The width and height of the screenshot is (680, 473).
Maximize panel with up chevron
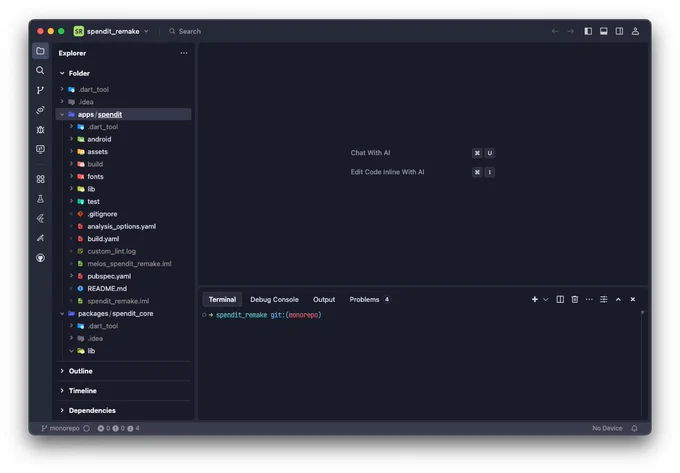click(618, 300)
